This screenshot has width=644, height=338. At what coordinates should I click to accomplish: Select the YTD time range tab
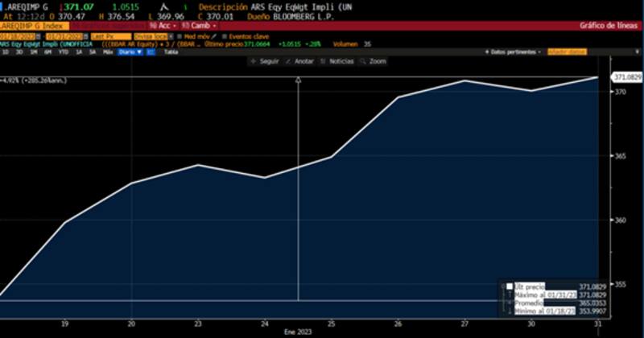click(x=62, y=52)
